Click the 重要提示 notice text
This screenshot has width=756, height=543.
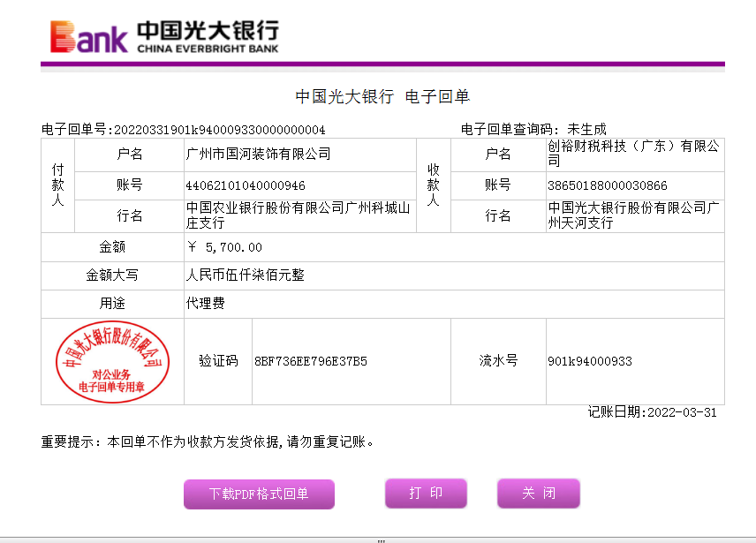click(208, 441)
